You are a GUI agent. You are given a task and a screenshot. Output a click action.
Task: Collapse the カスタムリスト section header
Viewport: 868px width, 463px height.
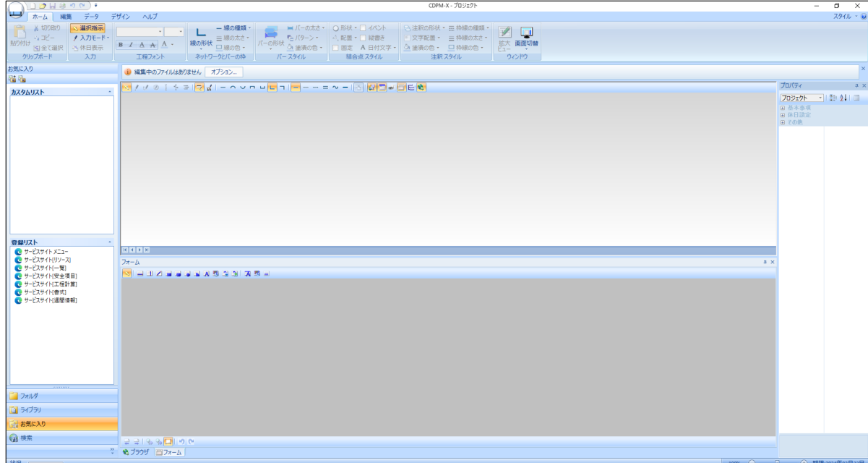[x=61, y=92]
